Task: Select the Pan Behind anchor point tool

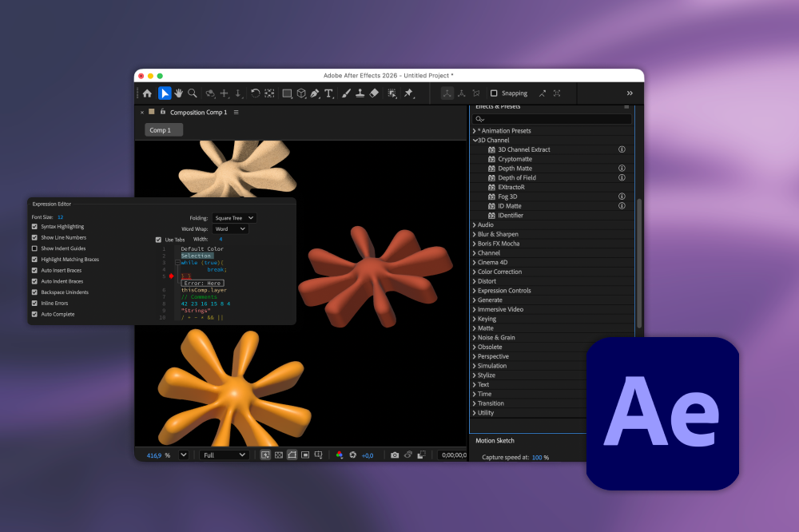Action: click(x=269, y=93)
